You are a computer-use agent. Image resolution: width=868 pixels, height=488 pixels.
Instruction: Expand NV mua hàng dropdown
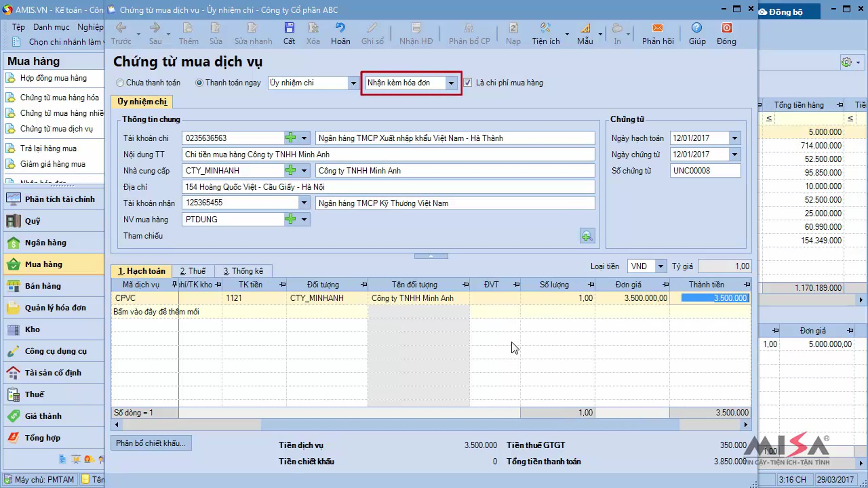click(x=304, y=219)
